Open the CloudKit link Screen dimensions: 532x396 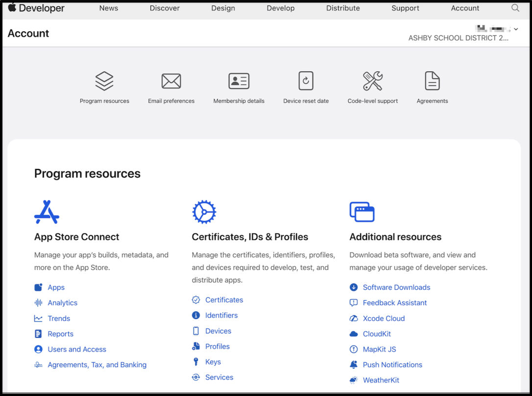coord(377,334)
